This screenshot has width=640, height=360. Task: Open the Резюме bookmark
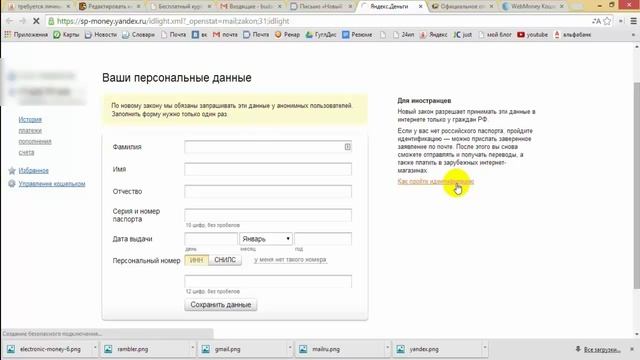click(357, 35)
